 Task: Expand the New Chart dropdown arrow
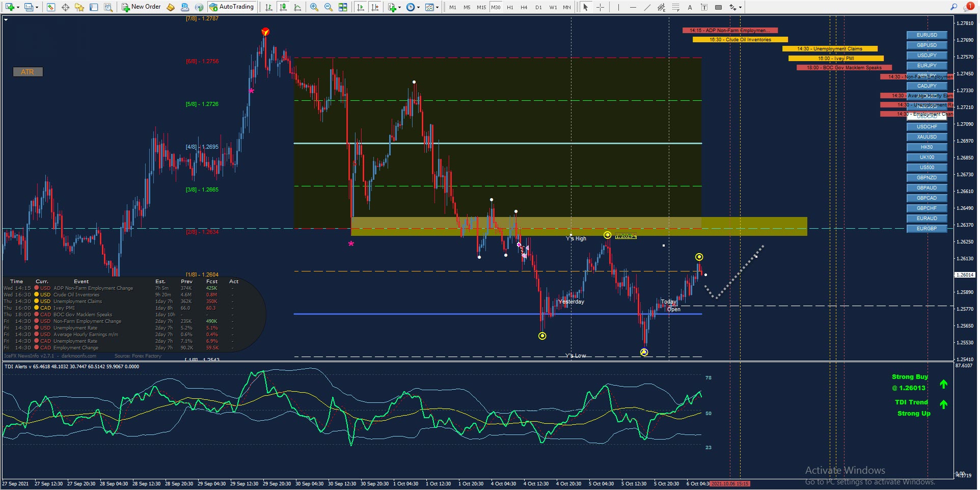pyautogui.click(x=17, y=7)
